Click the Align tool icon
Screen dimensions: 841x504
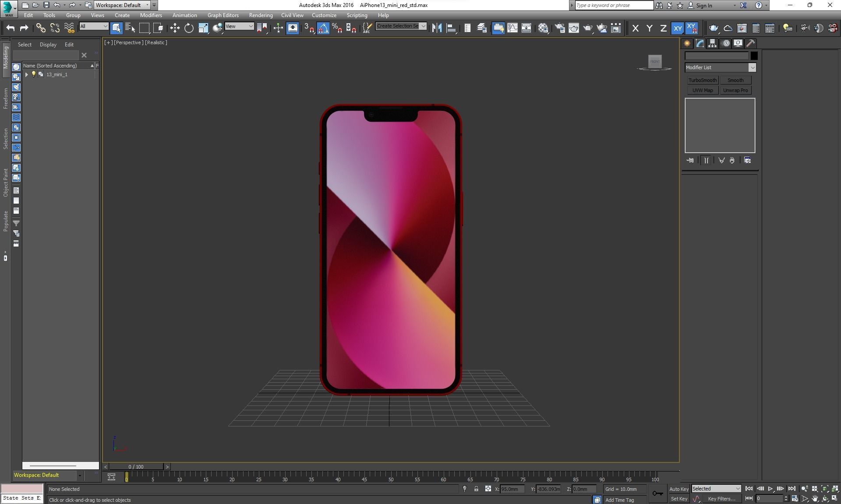pos(451,28)
